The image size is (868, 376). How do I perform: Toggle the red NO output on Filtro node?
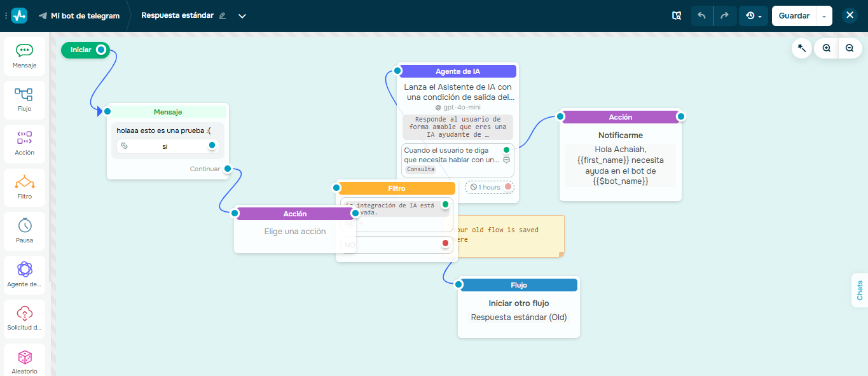click(444, 244)
